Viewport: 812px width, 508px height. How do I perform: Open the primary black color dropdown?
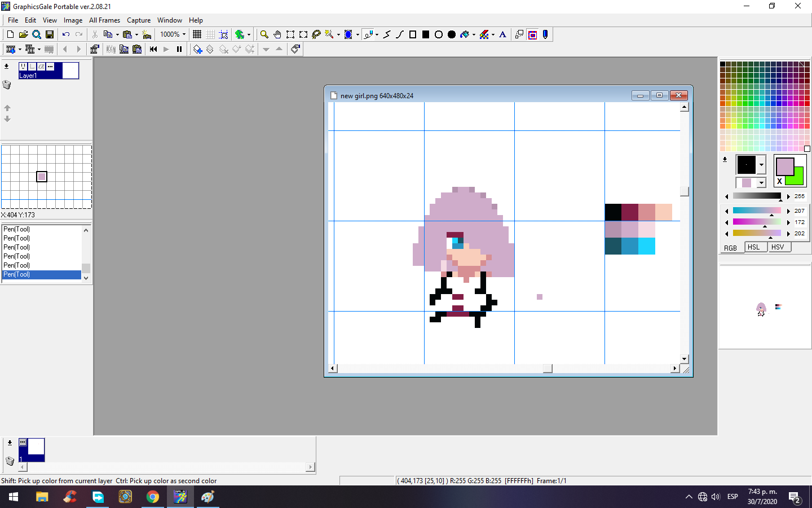coord(761,165)
